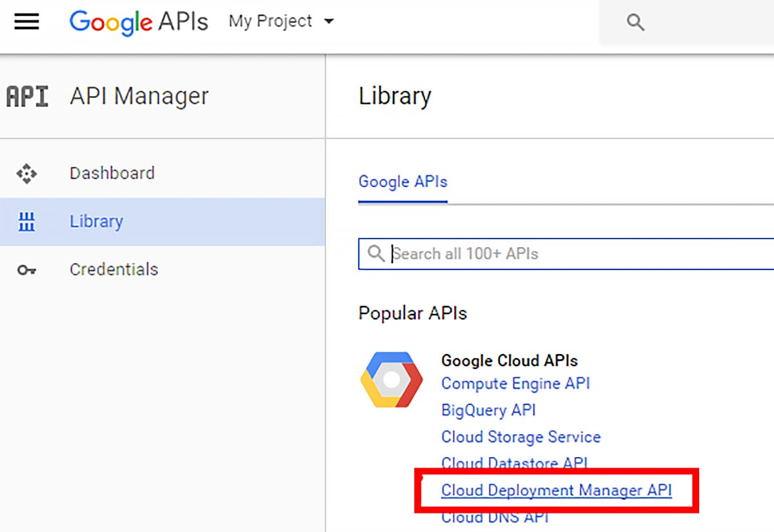Open the Compute Engine API link
This screenshot has height=532, width=774.
tap(515, 384)
